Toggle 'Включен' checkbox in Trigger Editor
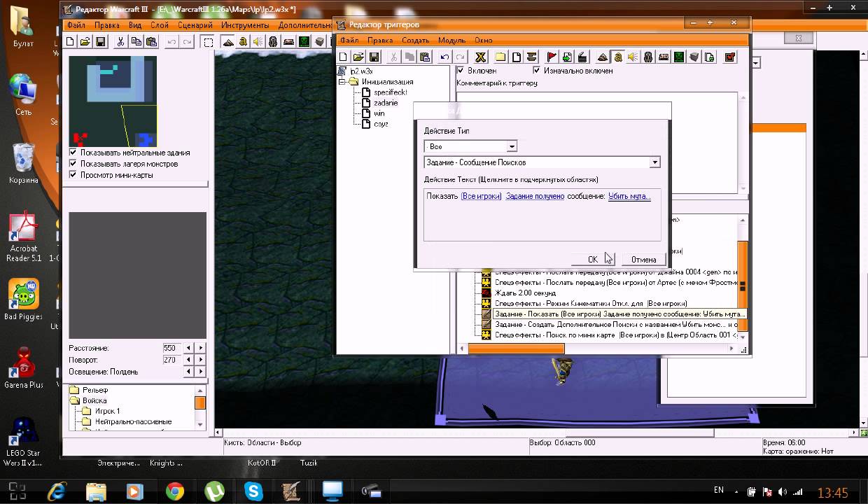Viewport: 868px width, 504px height. click(460, 71)
